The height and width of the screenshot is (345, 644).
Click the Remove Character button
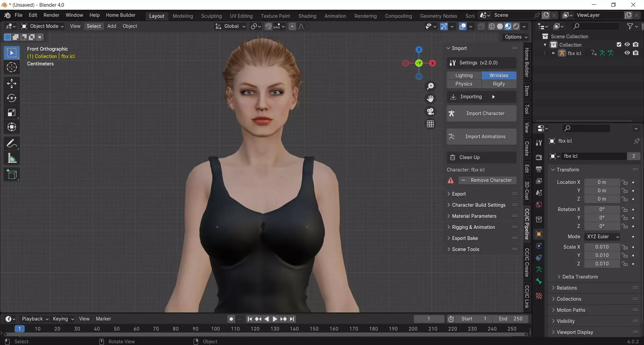tap(487, 180)
